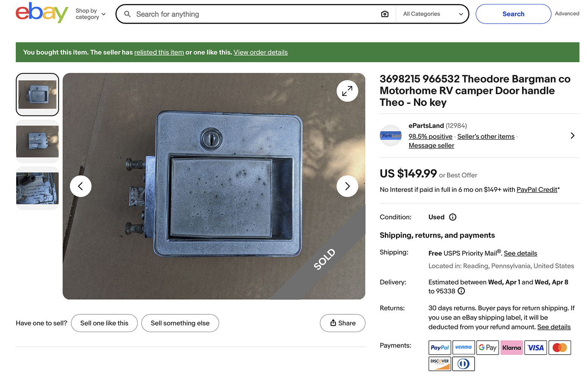Click Sell something else button

click(x=180, y=323)
